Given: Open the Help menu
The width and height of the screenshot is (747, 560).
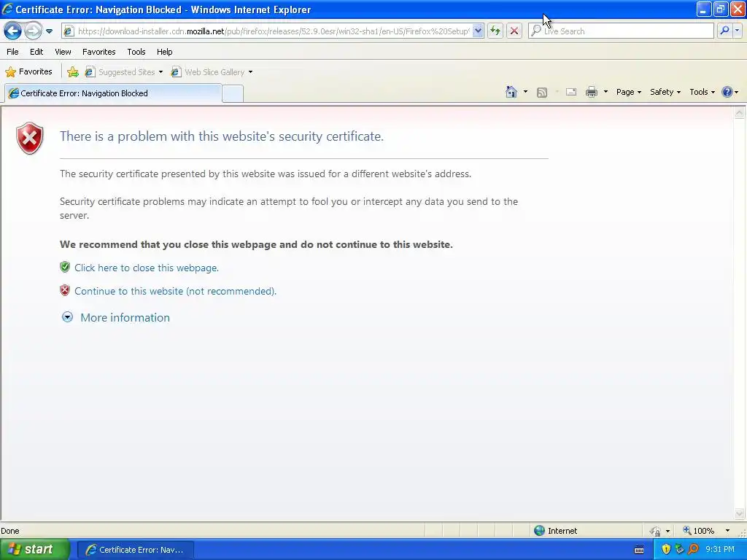Looking at the screenshot, I should (x=164, y=52).
